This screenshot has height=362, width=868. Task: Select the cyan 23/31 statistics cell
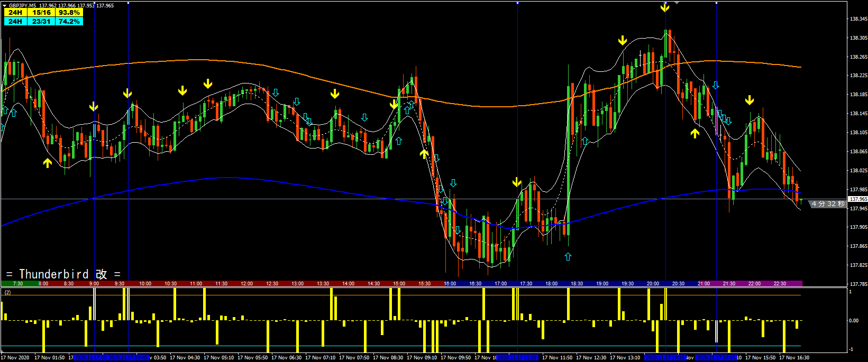click(41, 22)
